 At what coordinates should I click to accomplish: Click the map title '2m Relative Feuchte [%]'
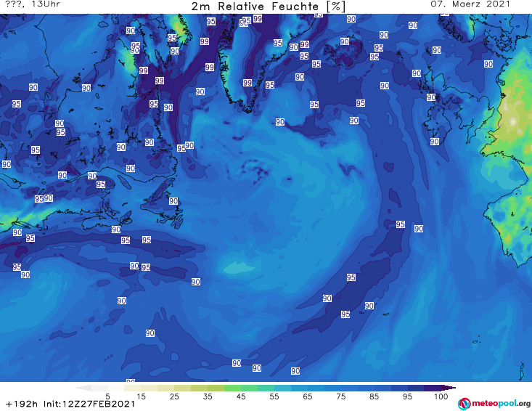[268, 7]
